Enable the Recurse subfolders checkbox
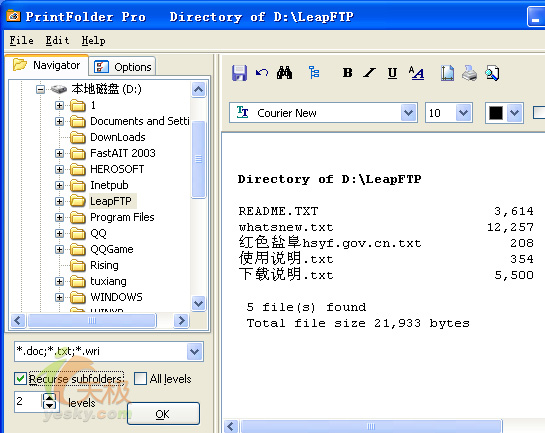The width and height of the screenshot is (545, 433). click(20, 378)
